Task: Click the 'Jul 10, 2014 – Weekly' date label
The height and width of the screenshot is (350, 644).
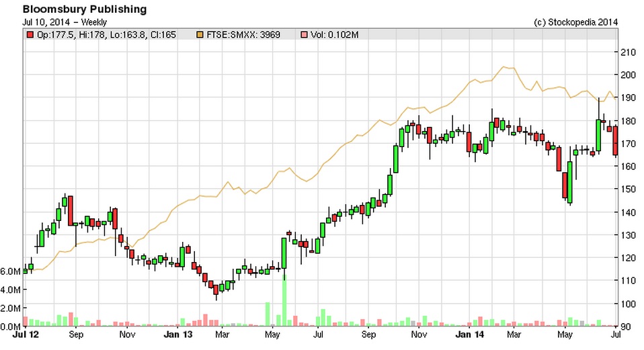Action: tap(65, 22)
